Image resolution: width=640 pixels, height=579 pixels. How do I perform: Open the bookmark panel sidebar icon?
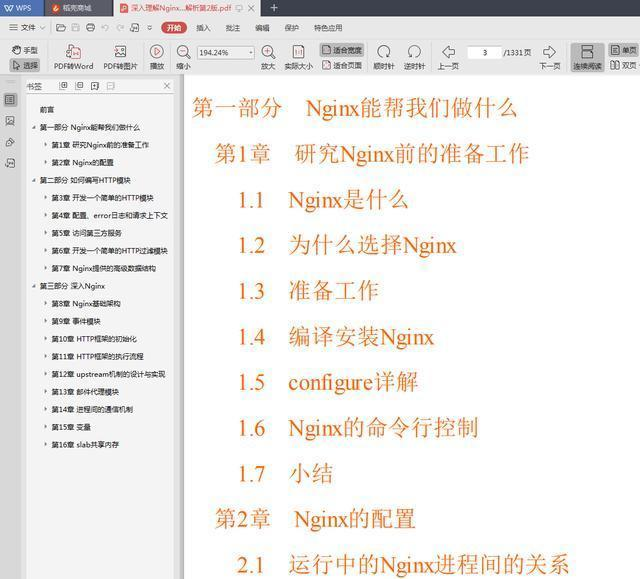(10, 100)
